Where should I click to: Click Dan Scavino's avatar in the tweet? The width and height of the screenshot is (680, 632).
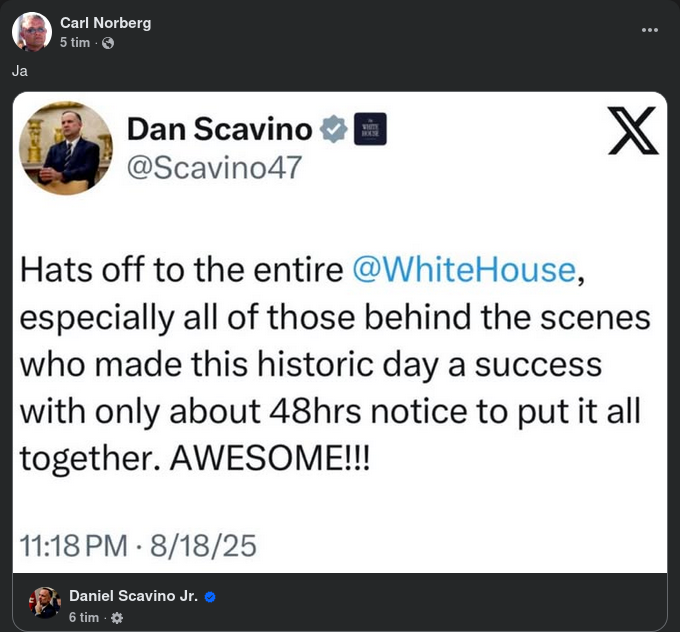point(66,148)
